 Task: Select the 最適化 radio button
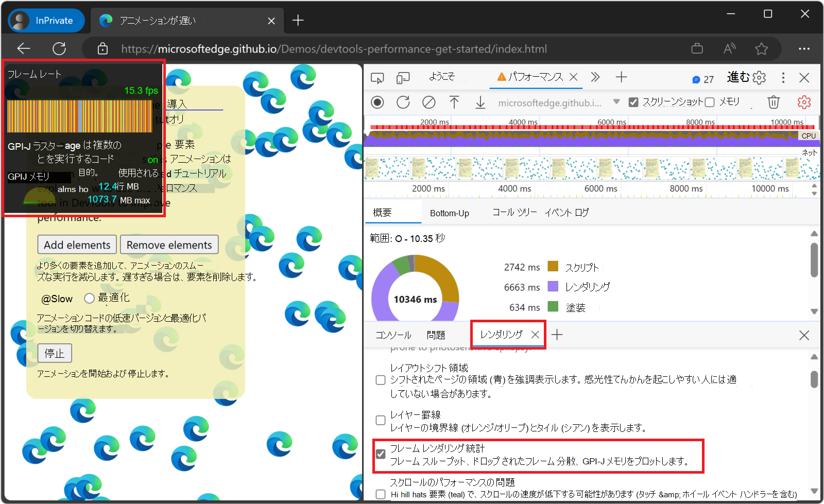(90, 298)
